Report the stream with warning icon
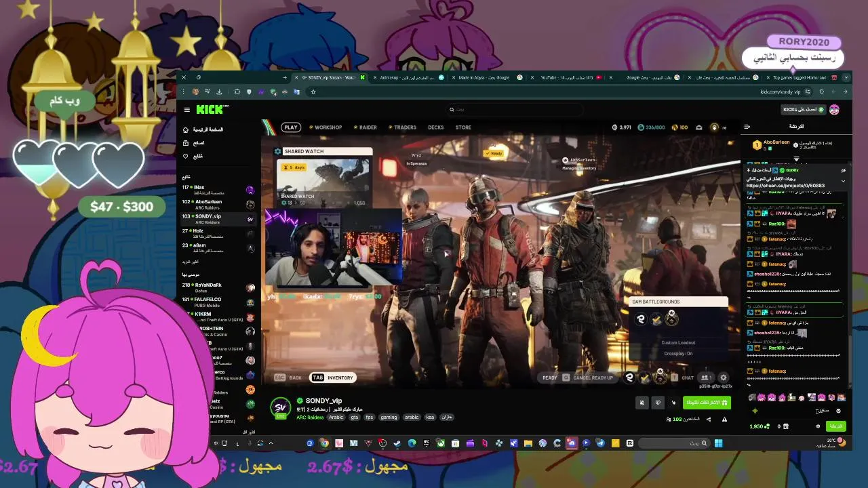 [724, 420]
